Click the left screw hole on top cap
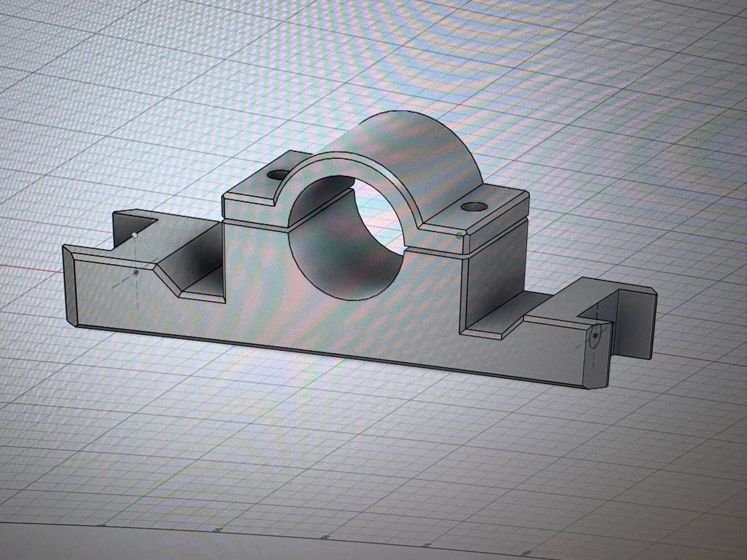 pos(278,175)
